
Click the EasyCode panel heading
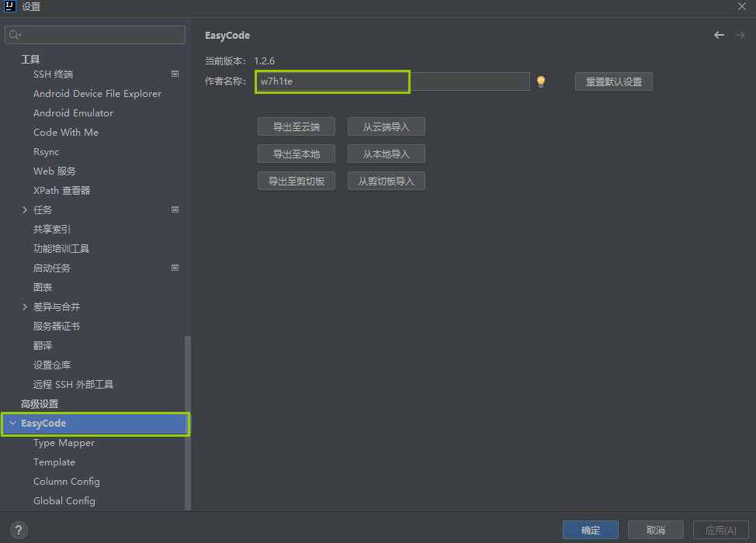227,35
